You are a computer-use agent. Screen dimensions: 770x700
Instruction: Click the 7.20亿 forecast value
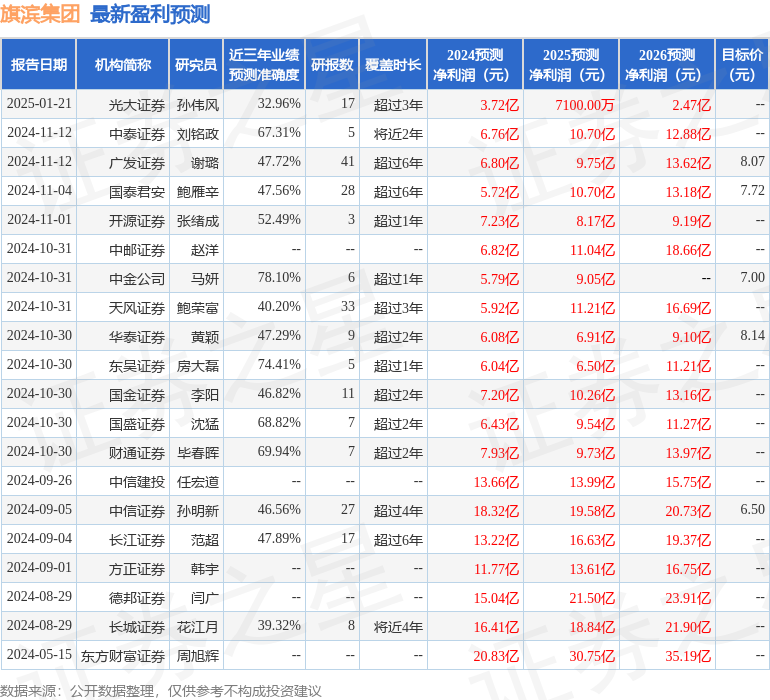pos(499,394)
